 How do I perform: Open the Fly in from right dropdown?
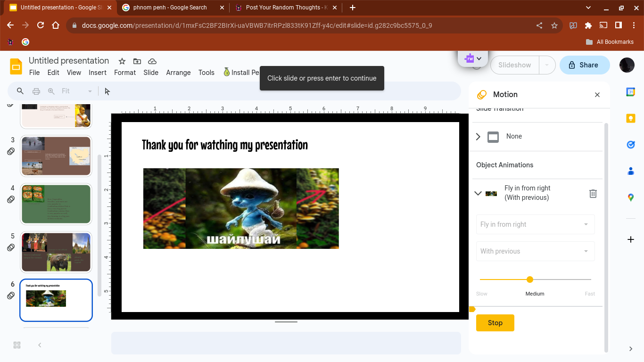[536, 224]
